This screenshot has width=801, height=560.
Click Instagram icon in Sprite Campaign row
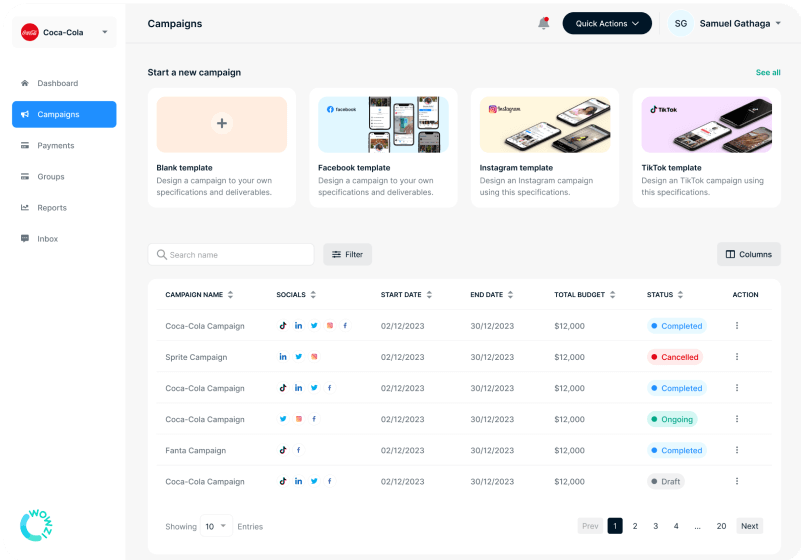tap(314, 357)
